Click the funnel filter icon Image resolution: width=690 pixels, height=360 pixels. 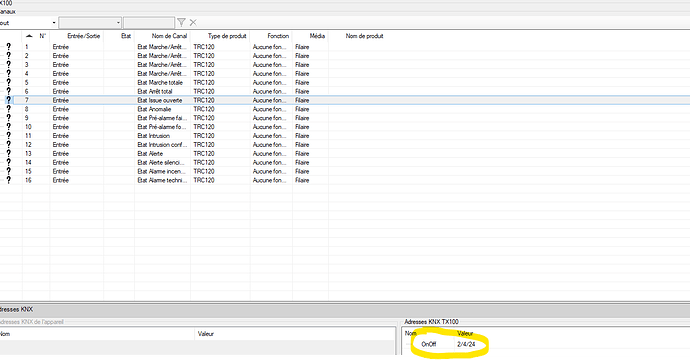coord(181,22)
